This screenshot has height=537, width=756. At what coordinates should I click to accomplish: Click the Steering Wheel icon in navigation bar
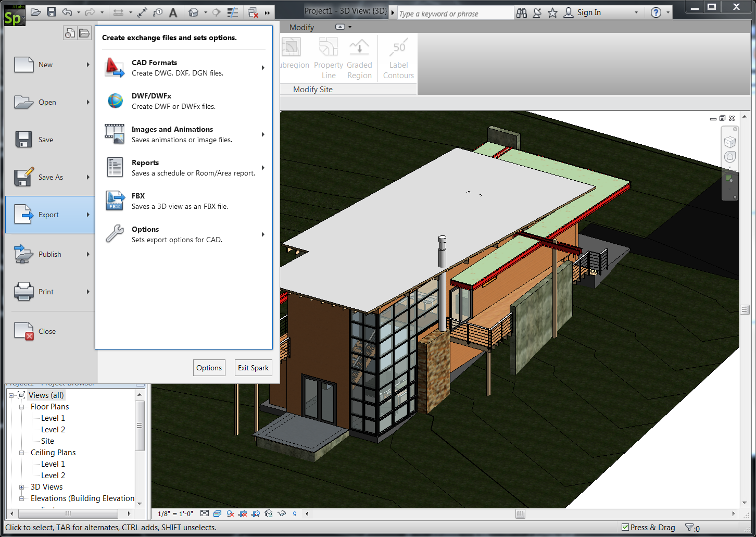730,157
